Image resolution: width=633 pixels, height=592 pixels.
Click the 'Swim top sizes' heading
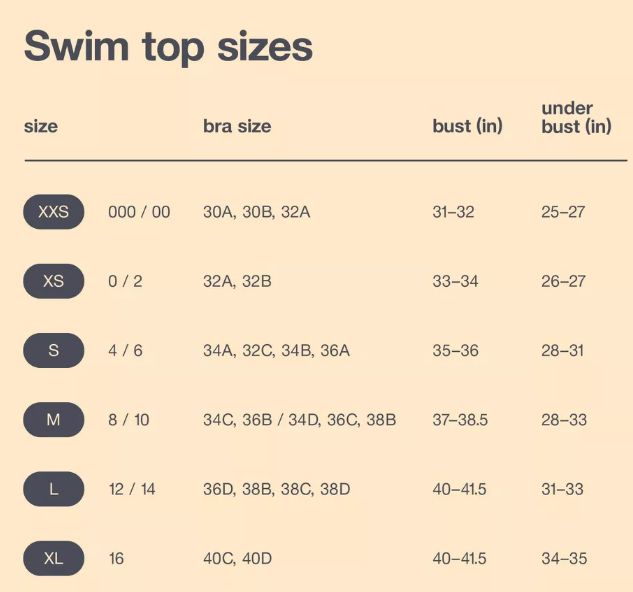tap(168, 46)
